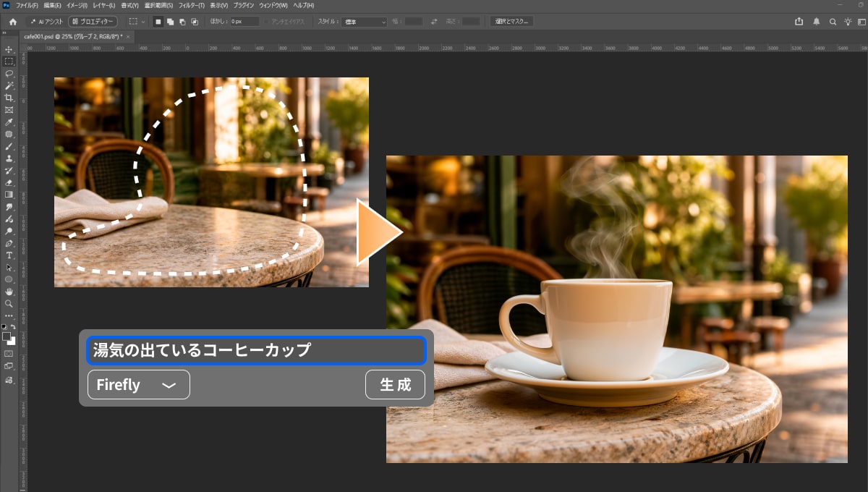Open the 編集 menu
The width and height of the screenshot is (868, 492).
pyautogui.click(x=52, y=5)
